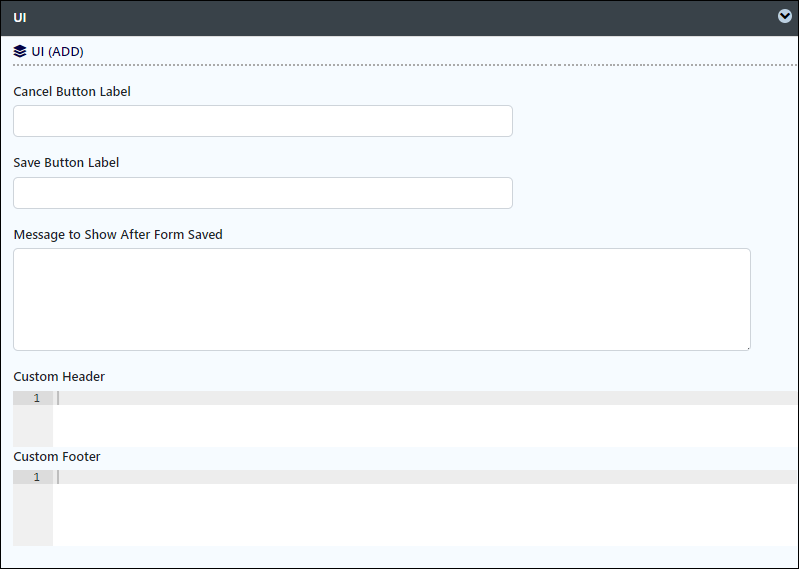Click the empty white area of the Custom Header editor
Image resolution: width=799 pixels, height=569 pixels.
click(x=425, y=426)
